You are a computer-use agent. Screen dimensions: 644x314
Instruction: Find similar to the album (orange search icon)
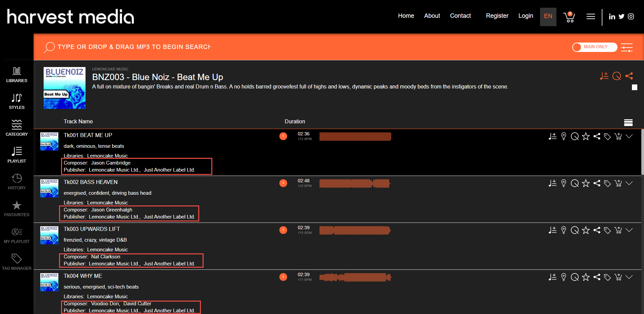(x=617, y=76)
